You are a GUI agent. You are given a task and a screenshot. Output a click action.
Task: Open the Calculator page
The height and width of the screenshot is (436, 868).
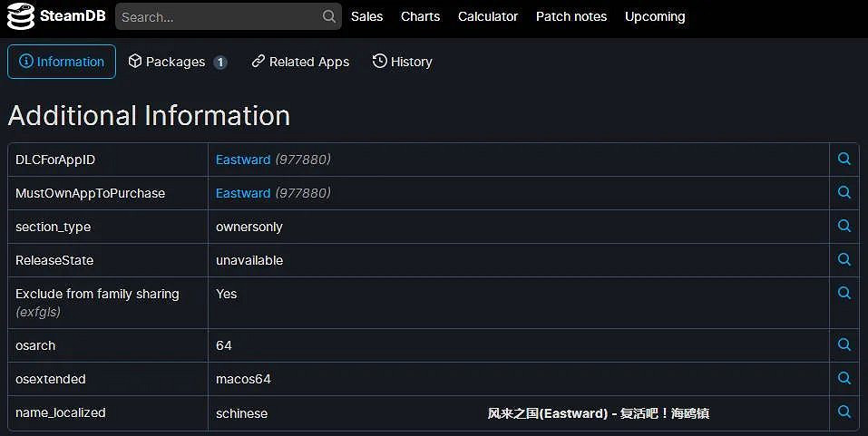pyautogui.click(x=488, y=16)
